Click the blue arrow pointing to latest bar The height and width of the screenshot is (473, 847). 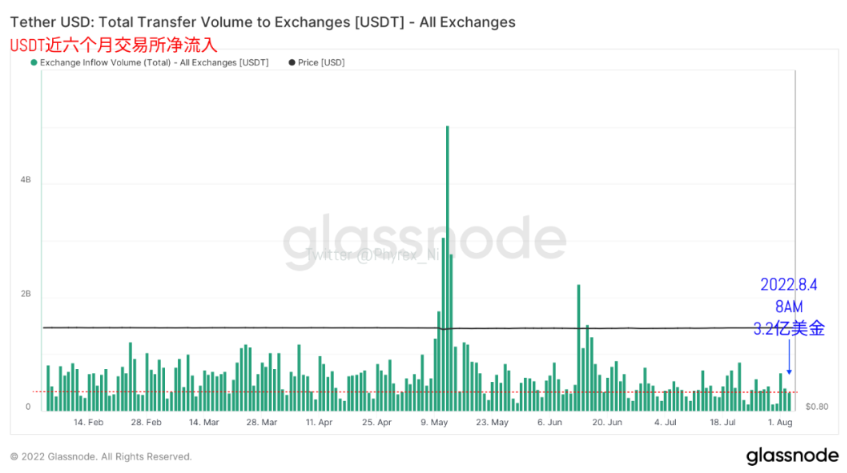pos(789,356)
